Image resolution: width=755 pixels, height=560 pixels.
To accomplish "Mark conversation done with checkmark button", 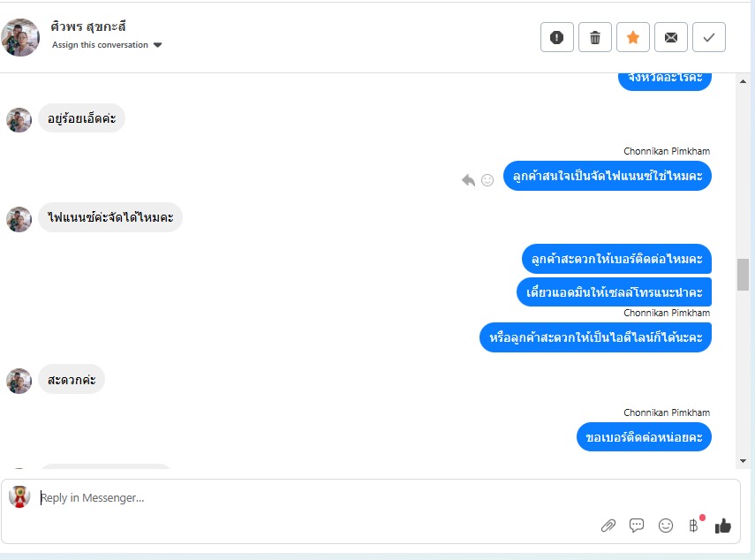I will (709, 37).
